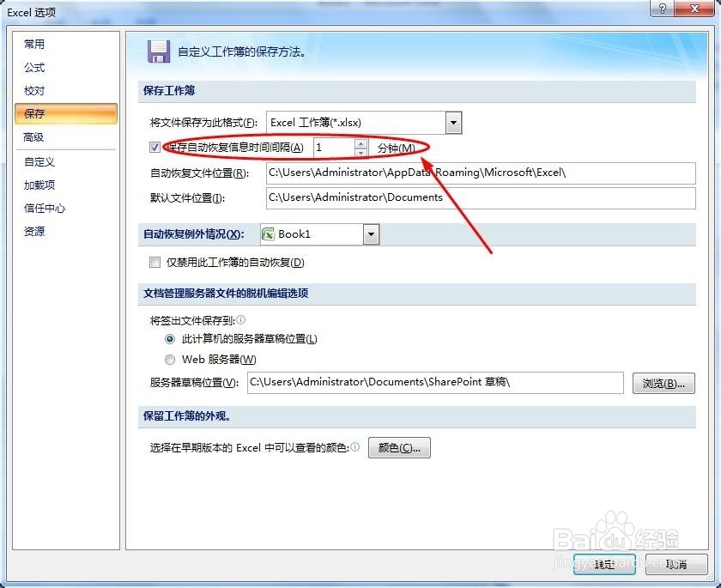The height and width of the screenshot is (588, 721).
Task: Open the 校对 category
Action: (34, 91)
